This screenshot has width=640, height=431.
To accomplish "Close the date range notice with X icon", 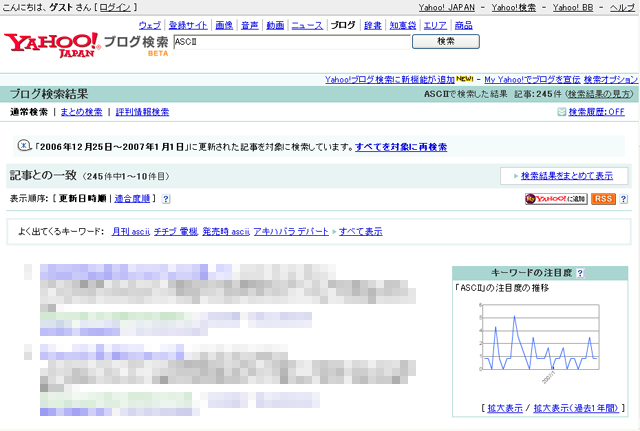I will pyautogui.click(x=24, y=146).
